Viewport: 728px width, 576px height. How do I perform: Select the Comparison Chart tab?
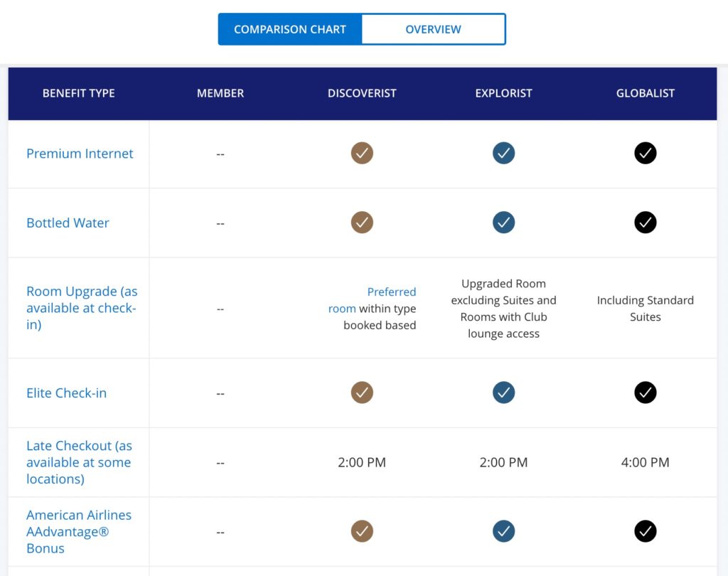[x=290, y=29]
